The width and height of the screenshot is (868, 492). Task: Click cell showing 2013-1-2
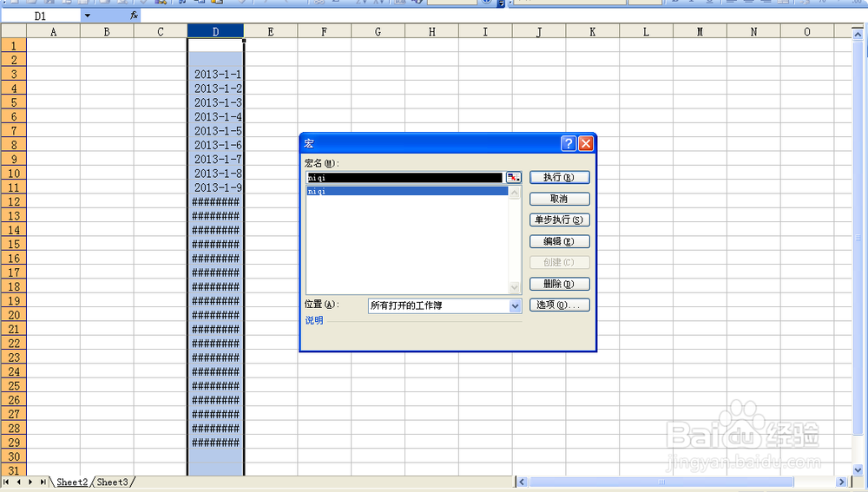(x=216, y=88)
